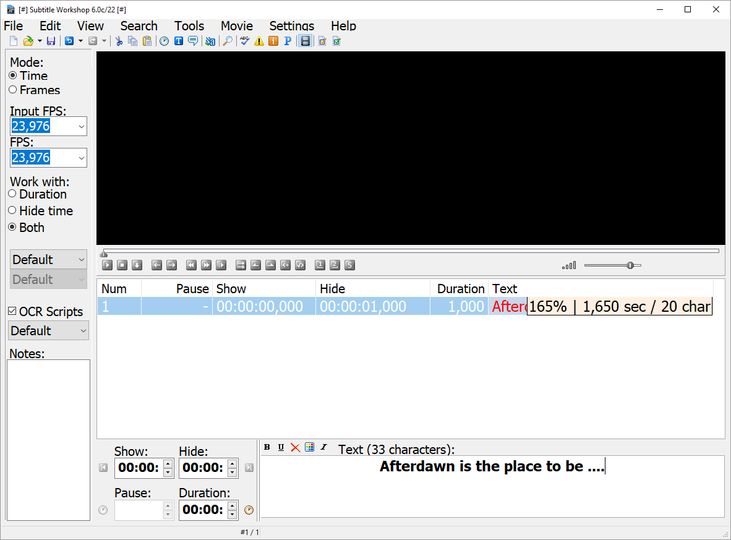This screenshot has width=731, height=540.
Task: Click the Duration column header
Action: (x=460, y=289)
